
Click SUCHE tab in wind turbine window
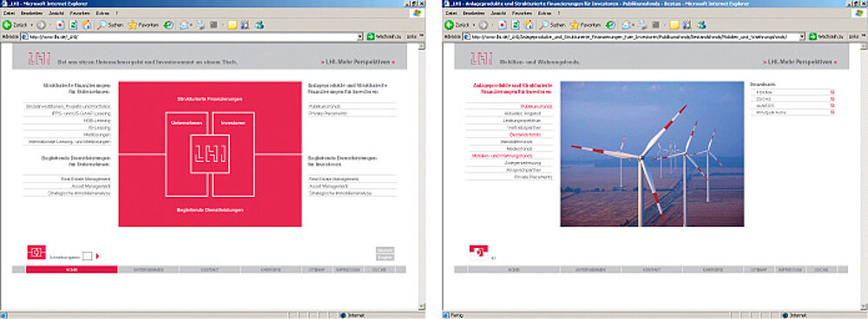point(821,270)
